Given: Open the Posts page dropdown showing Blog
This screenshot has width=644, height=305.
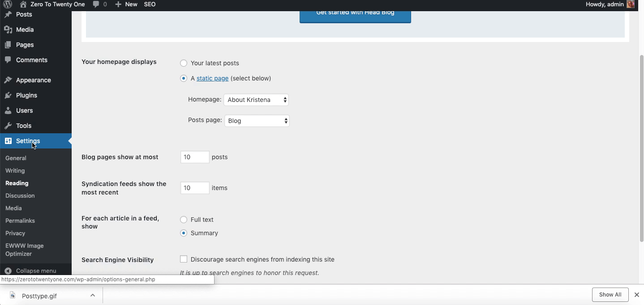Looking at the screenshot, I should (257, 121).
